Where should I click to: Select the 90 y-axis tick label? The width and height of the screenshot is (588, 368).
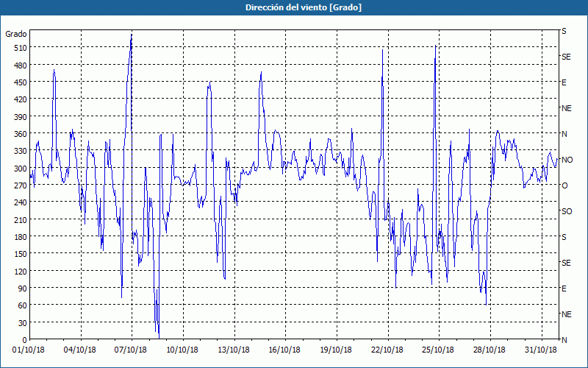(22, 289)
